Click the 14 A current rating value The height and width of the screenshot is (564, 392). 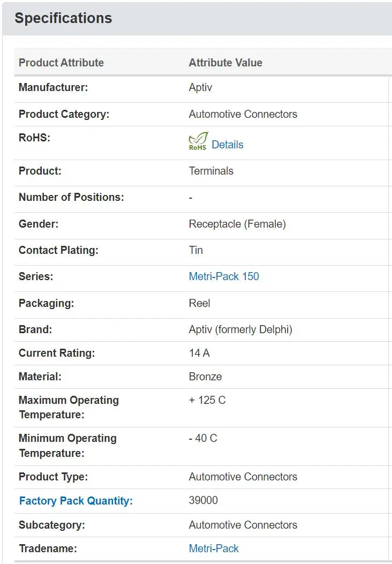[198, 353]
